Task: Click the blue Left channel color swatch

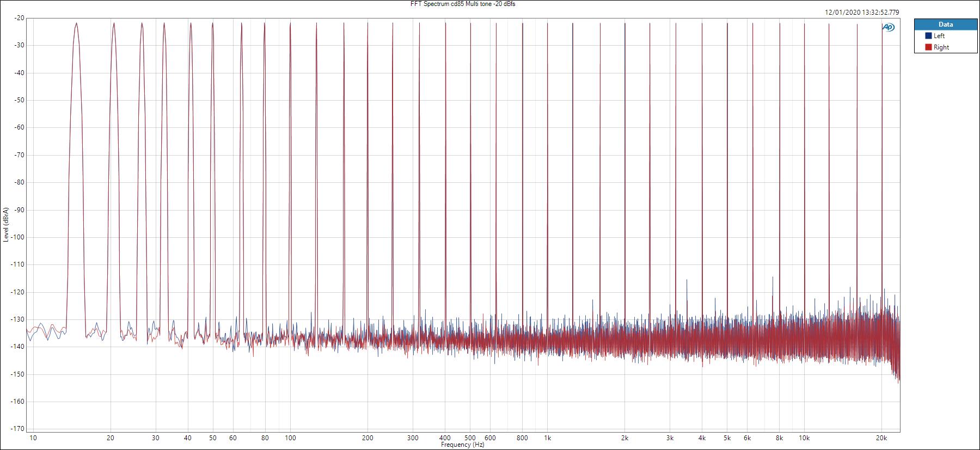Action: pos(928,36)
